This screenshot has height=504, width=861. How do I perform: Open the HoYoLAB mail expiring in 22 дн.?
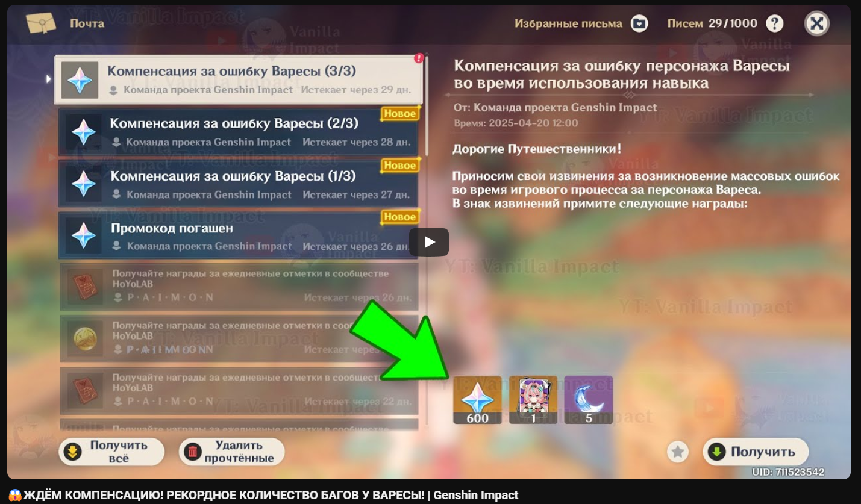click(x=239, y=390)
